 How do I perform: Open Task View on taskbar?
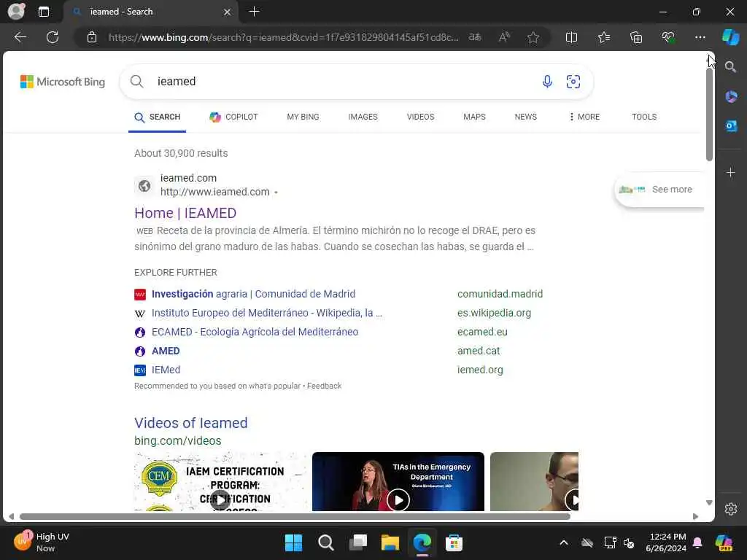coord(358,542)
